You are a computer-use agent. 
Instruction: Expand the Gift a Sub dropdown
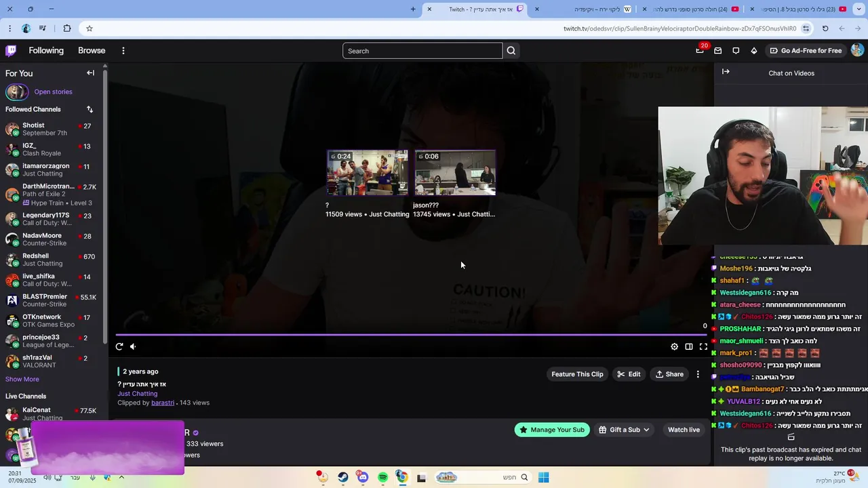[624, 430]
